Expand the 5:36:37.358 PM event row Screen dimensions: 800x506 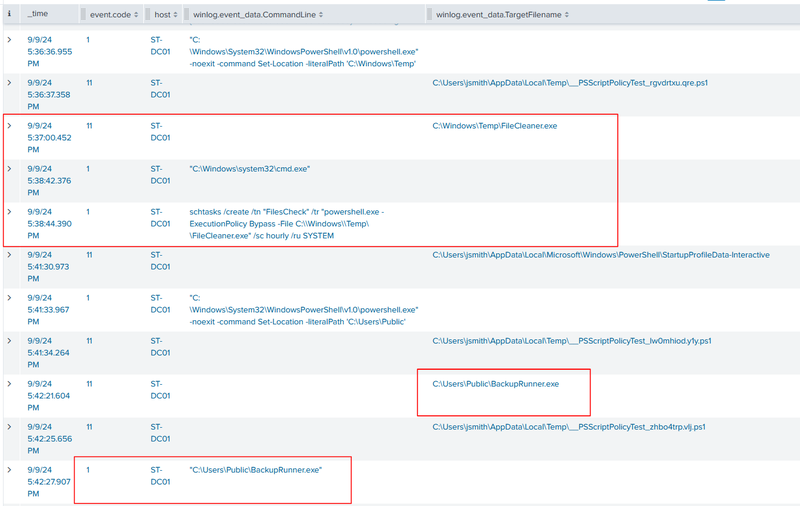click(9, 82)
